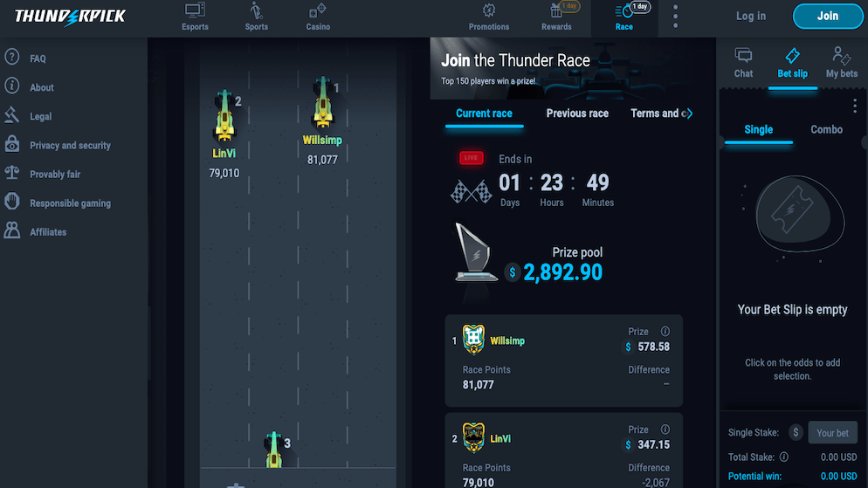Click the LinVi avatar badge in leaderboard
The width and height of the screenshot is (868, 488).
point(473,437)
